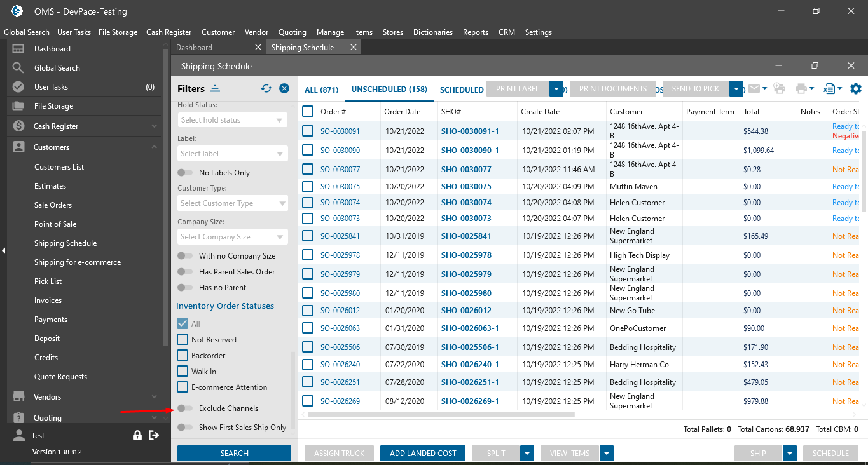Switch to the ALL (871) tab
Image resolution: width=868 pixels, height=465 pixels.
pos(321,90)
